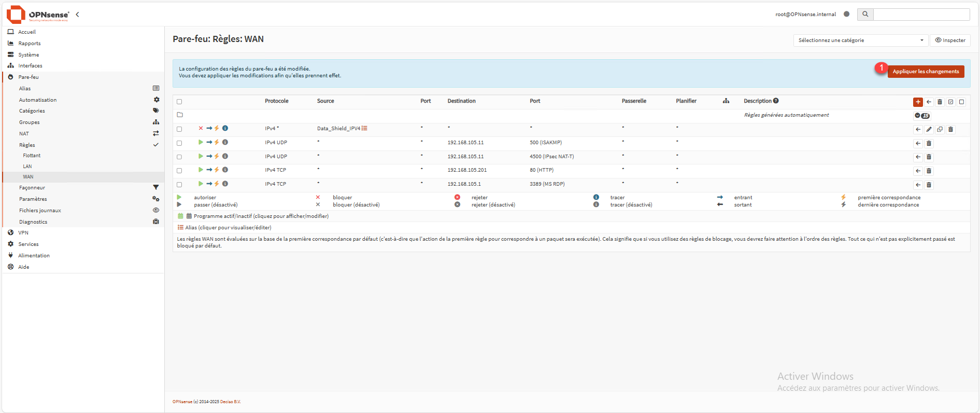Open the 'Sélectionnez une catégorie' dropdown
980x413 pixels.
860,40
